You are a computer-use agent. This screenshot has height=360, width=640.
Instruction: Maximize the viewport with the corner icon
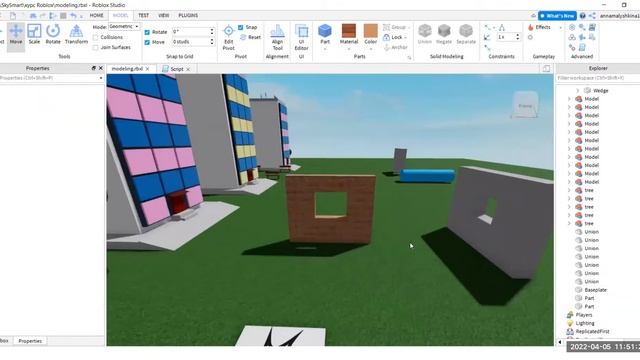click(x=547, y=69)
